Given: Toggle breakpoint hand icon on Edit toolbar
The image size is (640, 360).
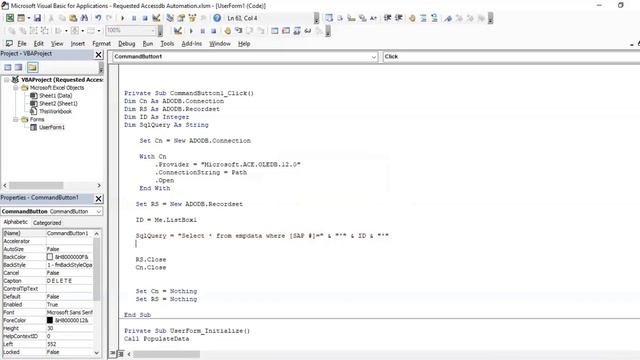Looking at the screenshot, I should (x=412, y=18).
